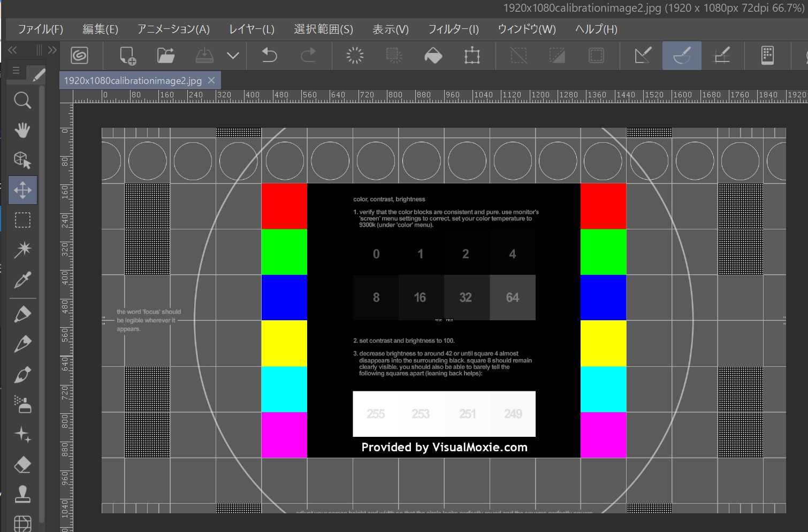Collapse the tool palette with double-left chevron
This screenshot has height=532, width=808.
click(13, 50)
